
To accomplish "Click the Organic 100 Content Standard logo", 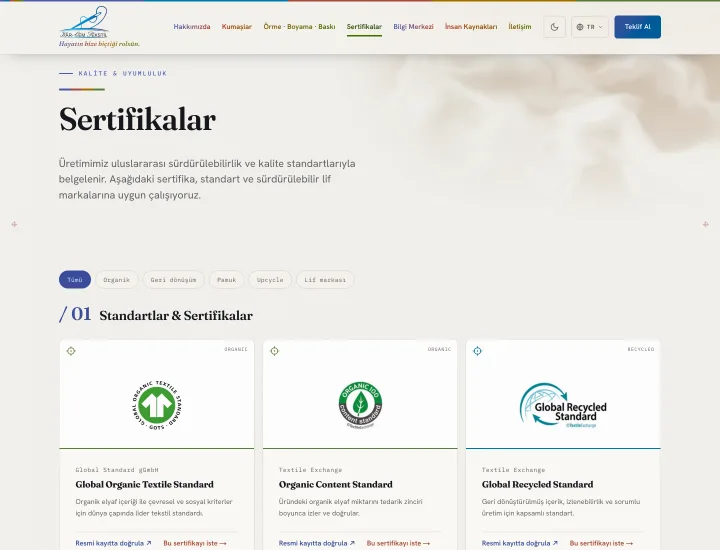I will pos(360,405).
